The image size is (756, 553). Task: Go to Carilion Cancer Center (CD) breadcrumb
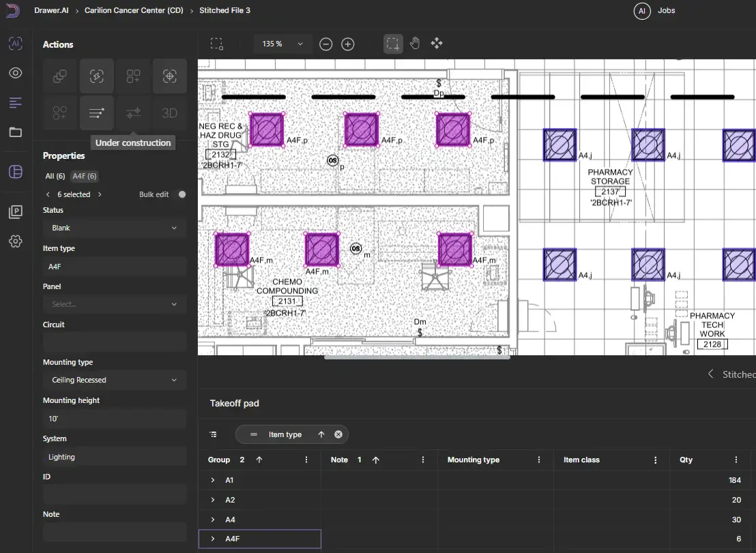pos(134,11)
